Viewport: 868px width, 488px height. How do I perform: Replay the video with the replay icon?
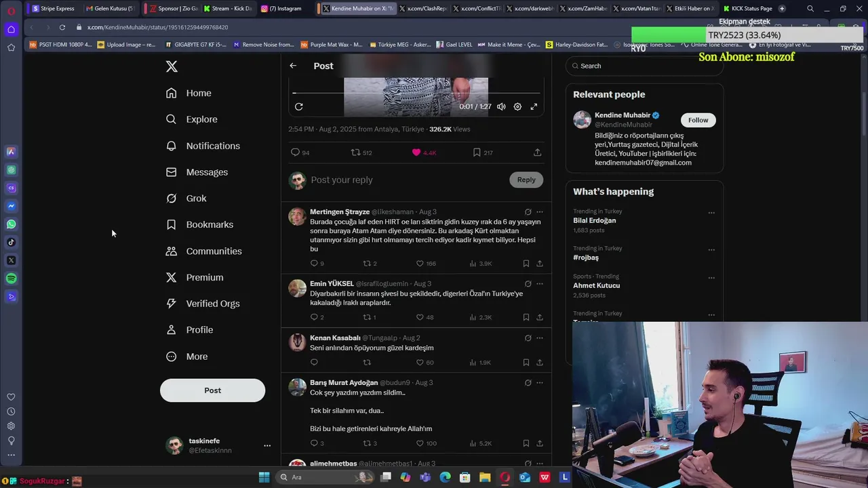pyautogui.click(x=298, y=106)
